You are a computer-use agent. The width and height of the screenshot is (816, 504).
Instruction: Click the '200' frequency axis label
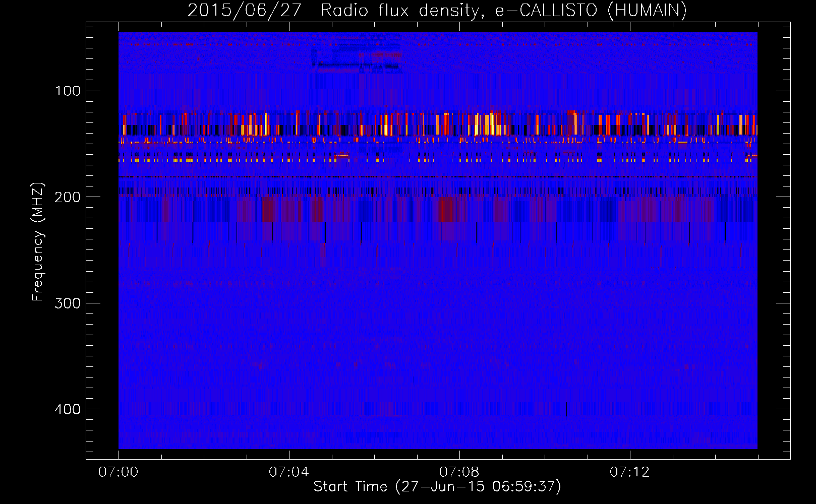tap(68, 197)
